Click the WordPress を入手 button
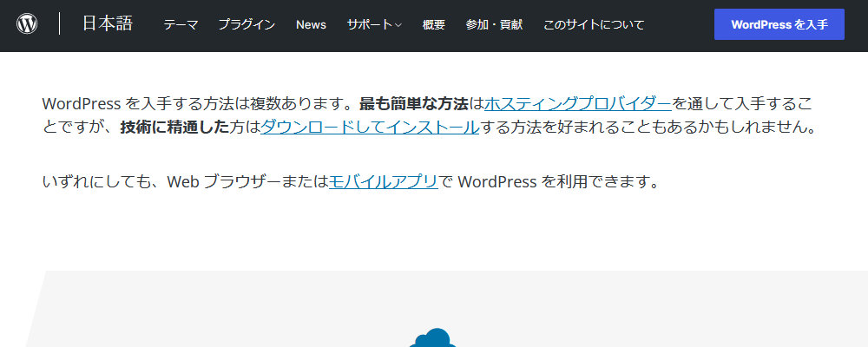The image size is (868, 347). (x=779, y=24)
